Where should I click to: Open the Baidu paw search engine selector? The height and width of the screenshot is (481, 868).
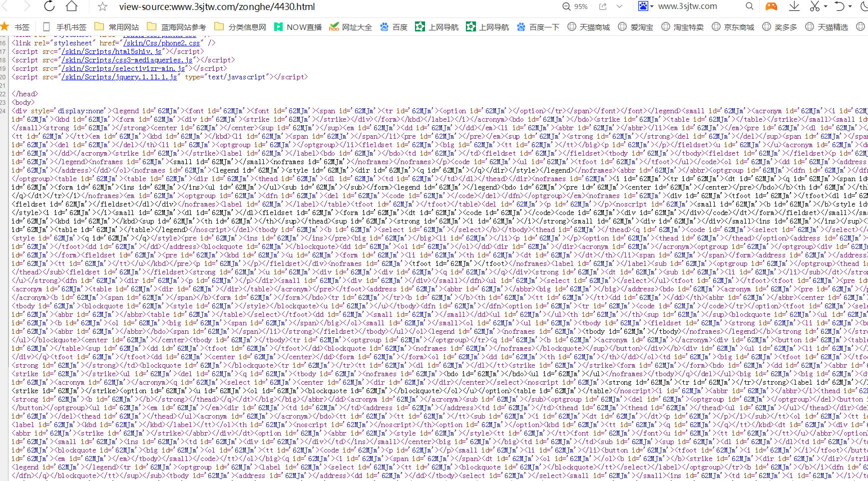(x=645, y=6)
